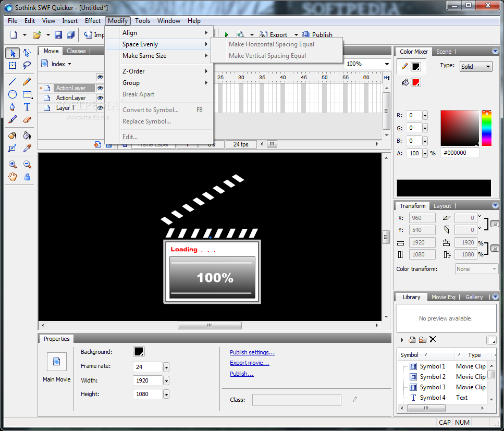The image size is (504, 431).
Task: Toggle visibility of second ActionLayer
Action: click(x=100, y=97)
